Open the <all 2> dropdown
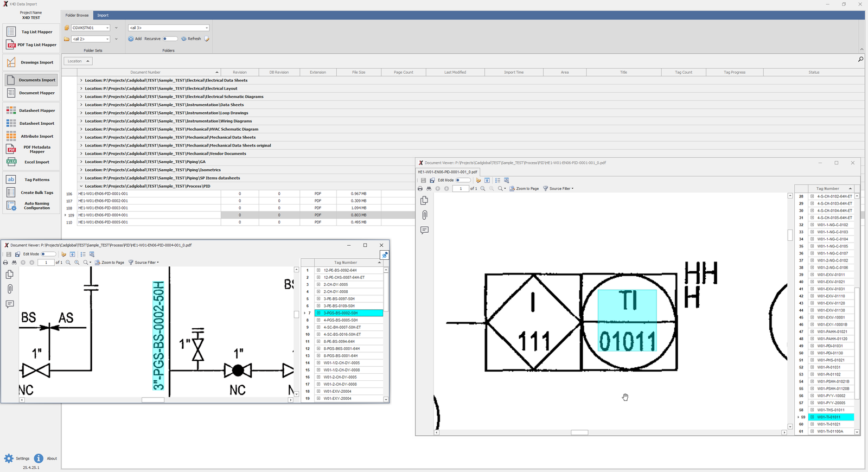Screen dimensions: 868x472 pos(107,39)
